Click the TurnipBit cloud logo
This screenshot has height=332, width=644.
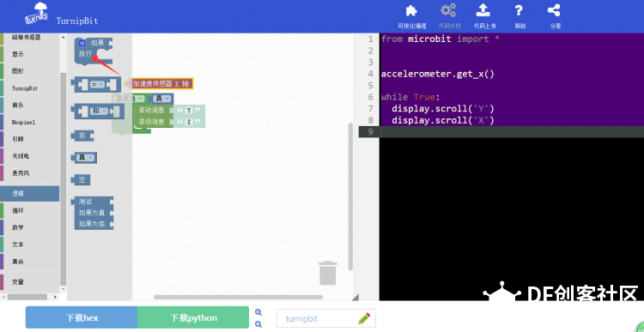pyautogui.click(x=36, y=14)
